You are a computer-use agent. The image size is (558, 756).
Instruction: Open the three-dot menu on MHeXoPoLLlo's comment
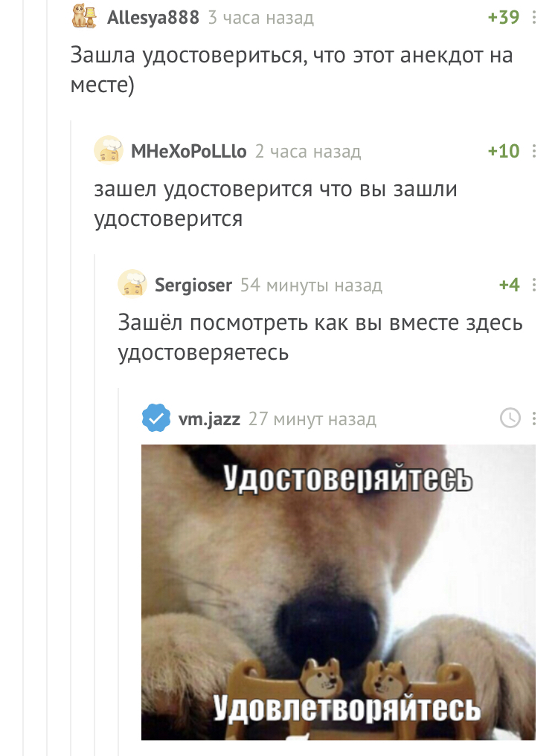point(534,151)
